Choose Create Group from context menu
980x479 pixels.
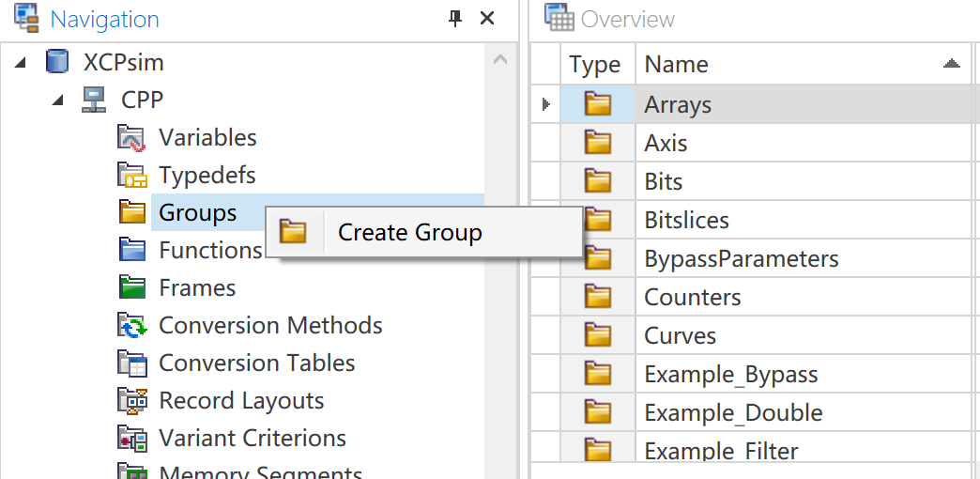409,233
